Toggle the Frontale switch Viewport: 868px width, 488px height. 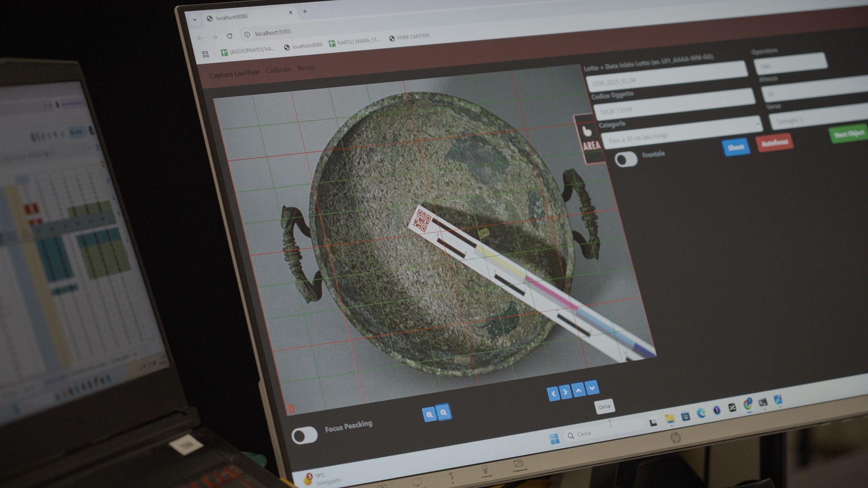coord(626,159)
